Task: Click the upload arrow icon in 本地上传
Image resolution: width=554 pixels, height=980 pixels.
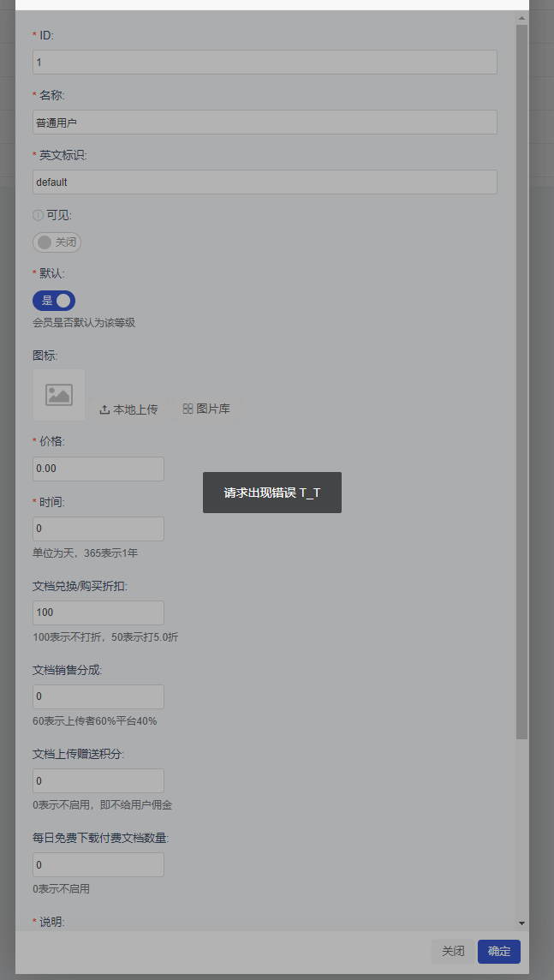Action: (105, 409)
